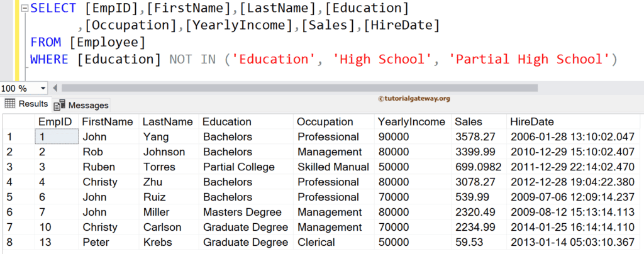Click 'Partial High School' string in query

click(x=529, y=60)
